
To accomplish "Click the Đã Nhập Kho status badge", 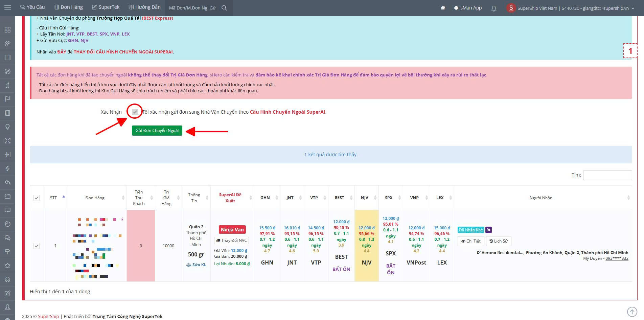I will [x=471, y=230].
